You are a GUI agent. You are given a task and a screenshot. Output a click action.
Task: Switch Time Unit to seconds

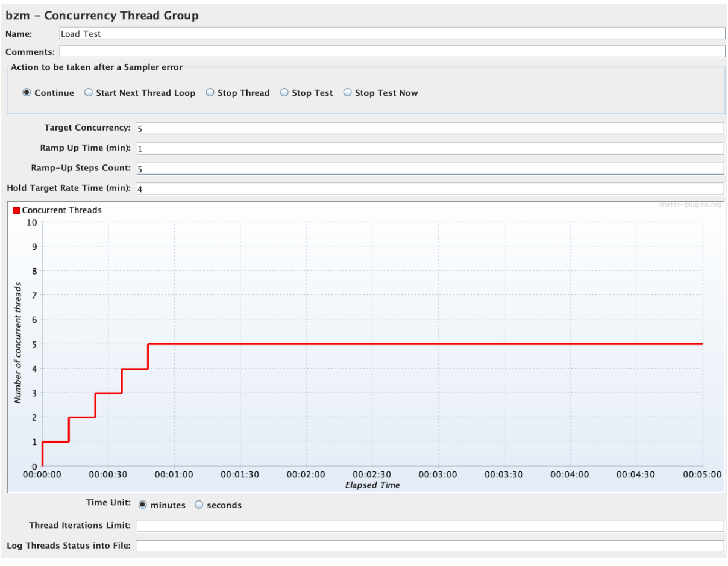(199, 505)
